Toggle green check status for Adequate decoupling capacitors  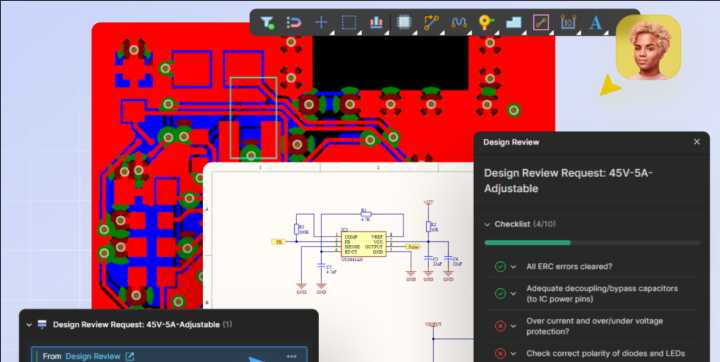pos(500,294)
